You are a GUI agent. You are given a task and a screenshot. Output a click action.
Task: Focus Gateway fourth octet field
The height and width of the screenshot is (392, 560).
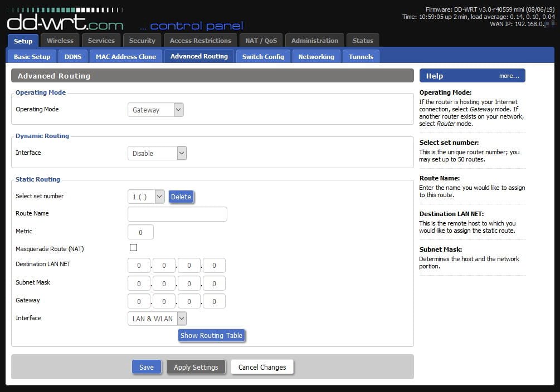click(214, 301)
